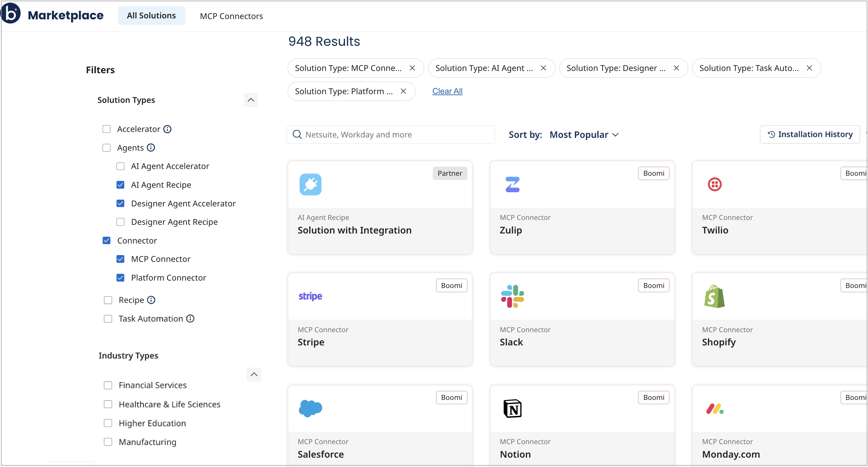Viewport: 868px width, 467px height.
Task: Click the Solution with Integration plug icon
Action: pos(310,184)
